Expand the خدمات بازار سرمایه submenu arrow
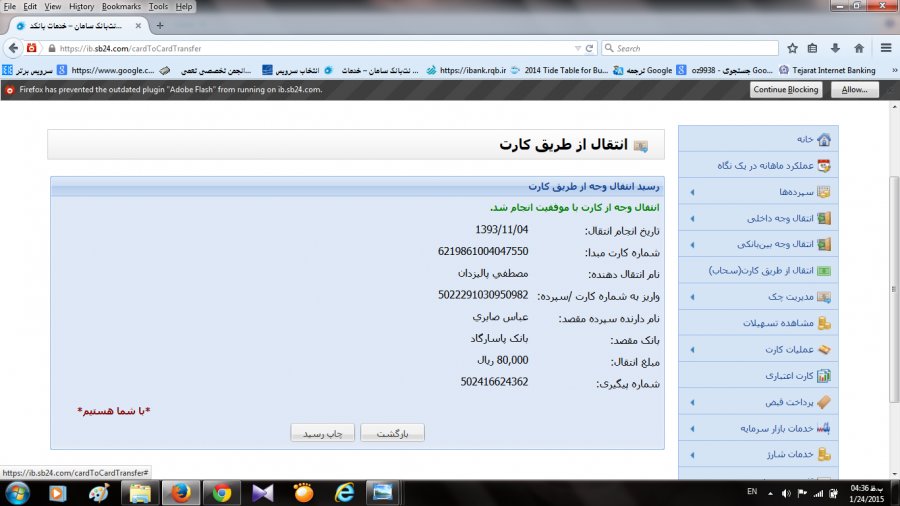 [x=692, y=429]
